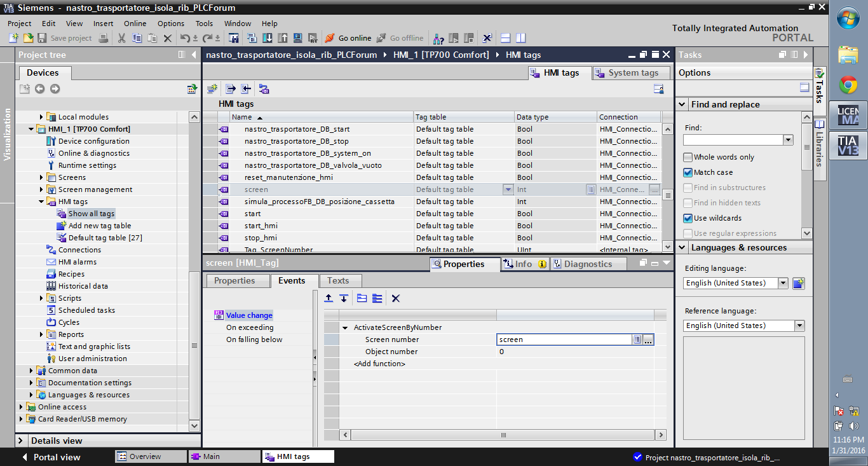Navigate forward in Project tree

(x=55, y=89)
